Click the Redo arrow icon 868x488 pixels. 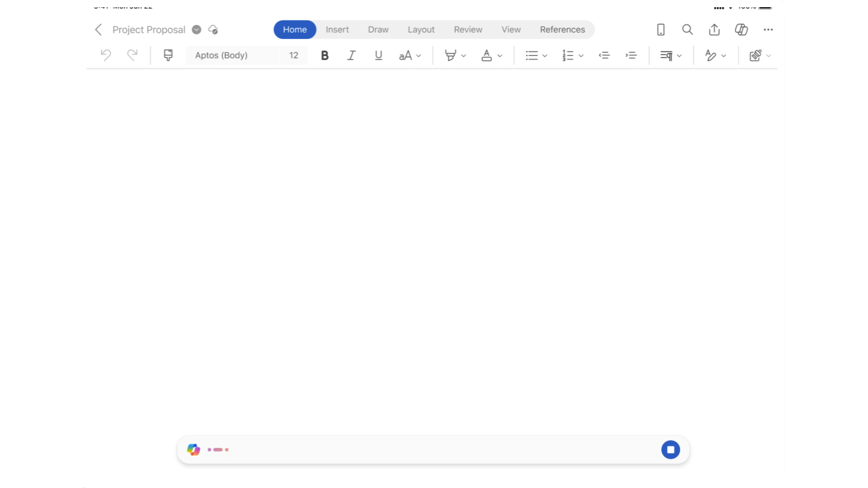click(132, 55)
